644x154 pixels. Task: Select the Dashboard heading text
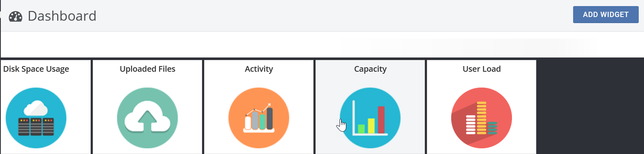[62, 16]
